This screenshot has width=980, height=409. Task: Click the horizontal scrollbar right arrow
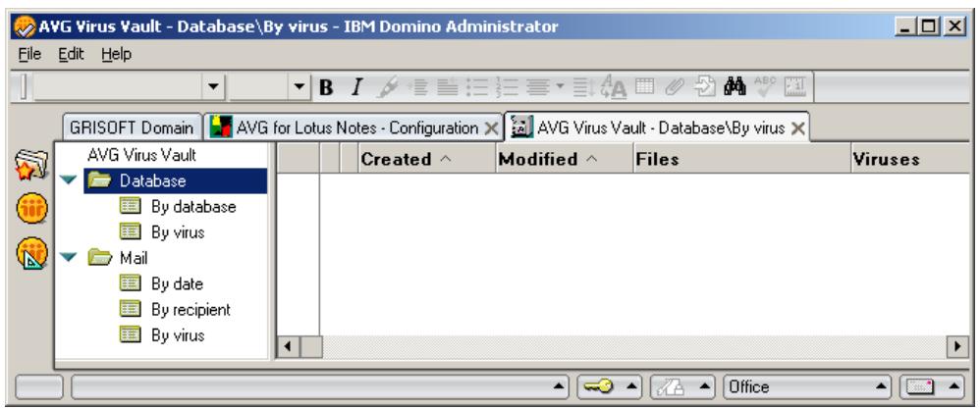coord(956,346)
